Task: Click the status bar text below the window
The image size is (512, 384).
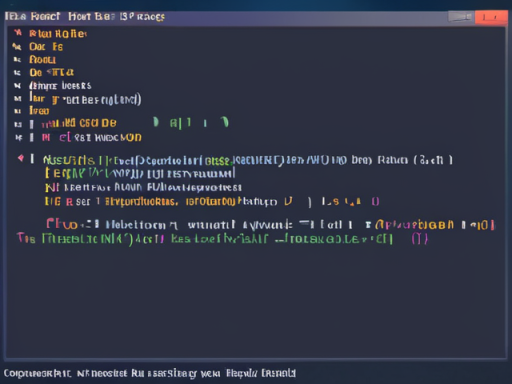Action: [x=150, y=373]
